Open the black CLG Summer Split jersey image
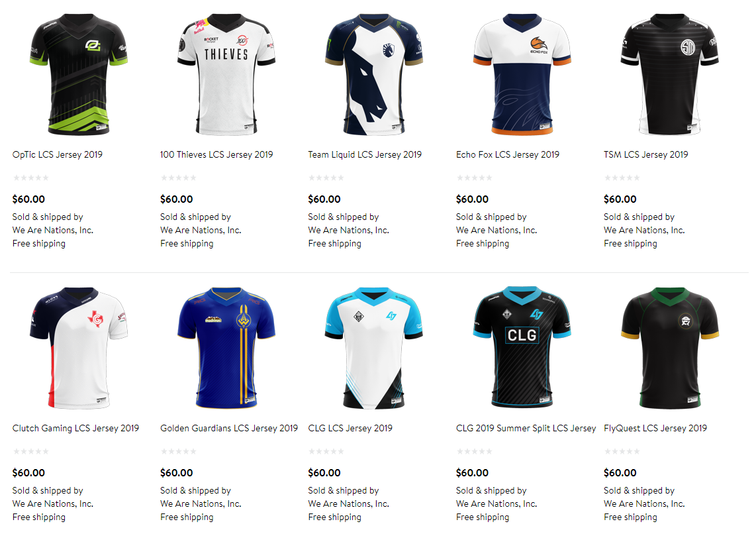This screenshot has height=534, width=756. (x=522, y=348)
